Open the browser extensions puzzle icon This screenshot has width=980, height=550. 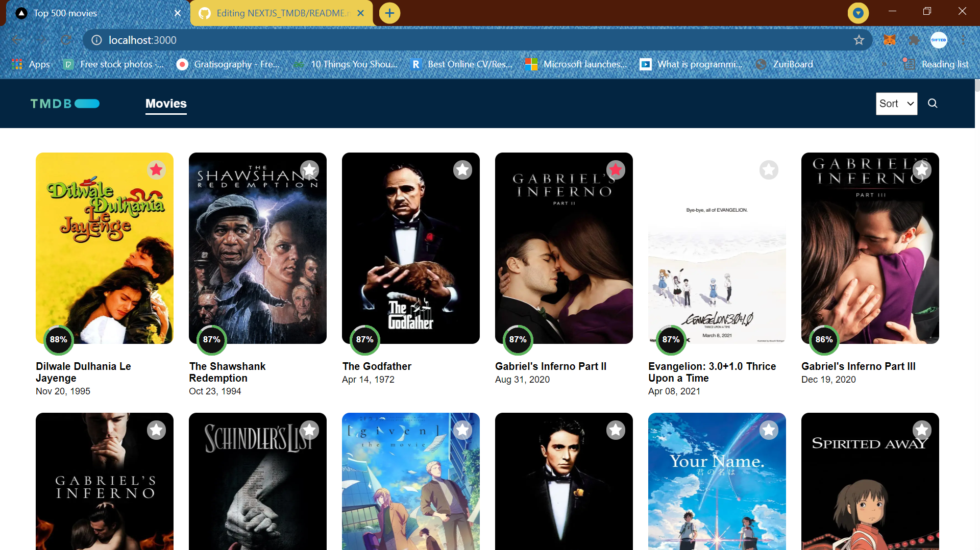coord(914,40)
